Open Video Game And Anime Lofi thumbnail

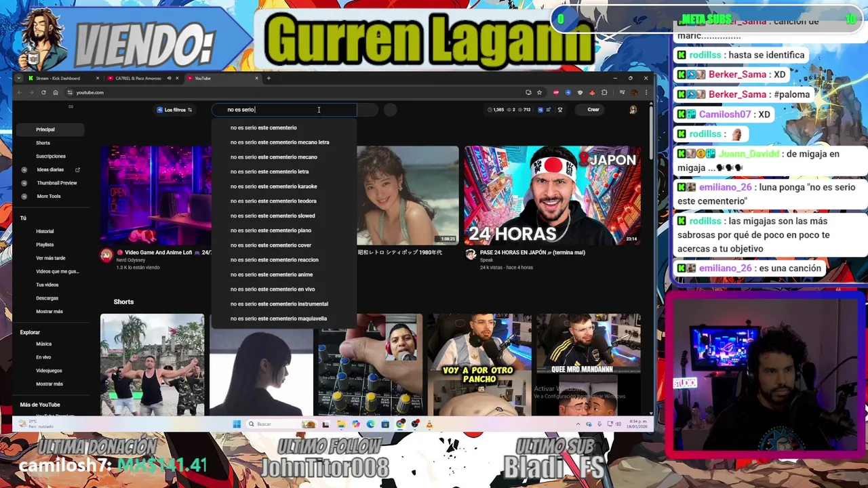coord(156,195)
